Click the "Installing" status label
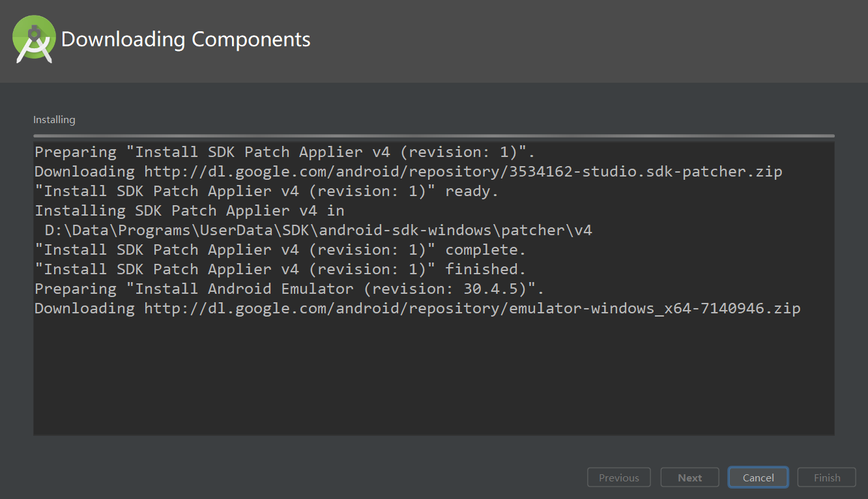Image resolution: width=868 pixels, height=499 pixels. click(54, 120)
